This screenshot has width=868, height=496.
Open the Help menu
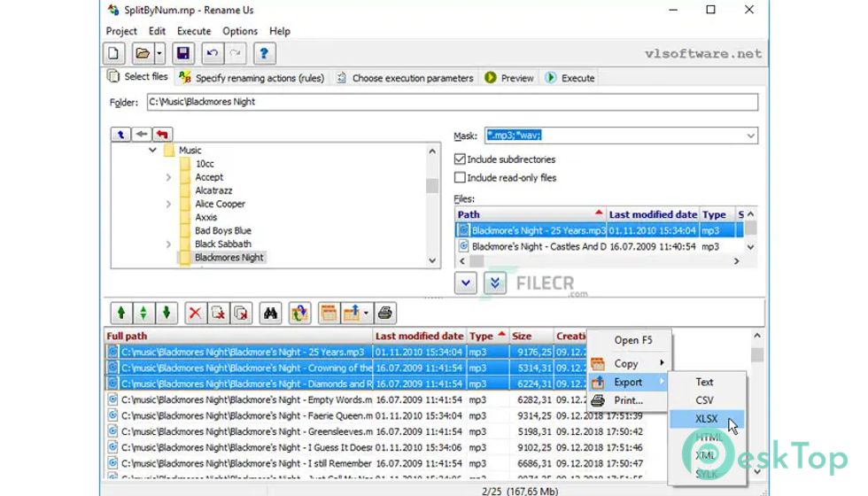pos(280,31)
